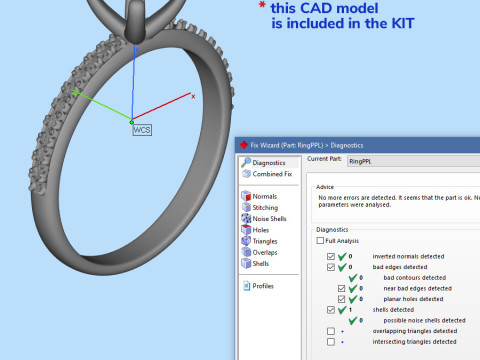Click the Stitching cube icon
480x360 pixels.
pyautogui.click(x=246, y=207)
